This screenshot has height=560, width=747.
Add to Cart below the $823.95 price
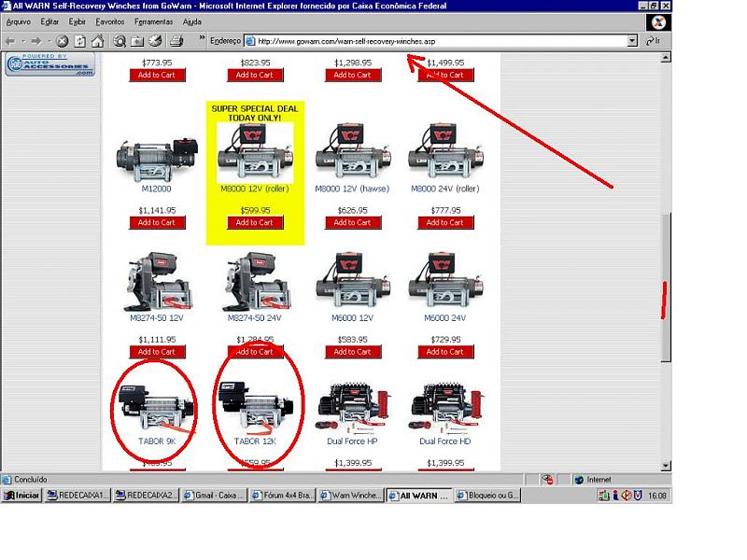click(x=255, y=76)
